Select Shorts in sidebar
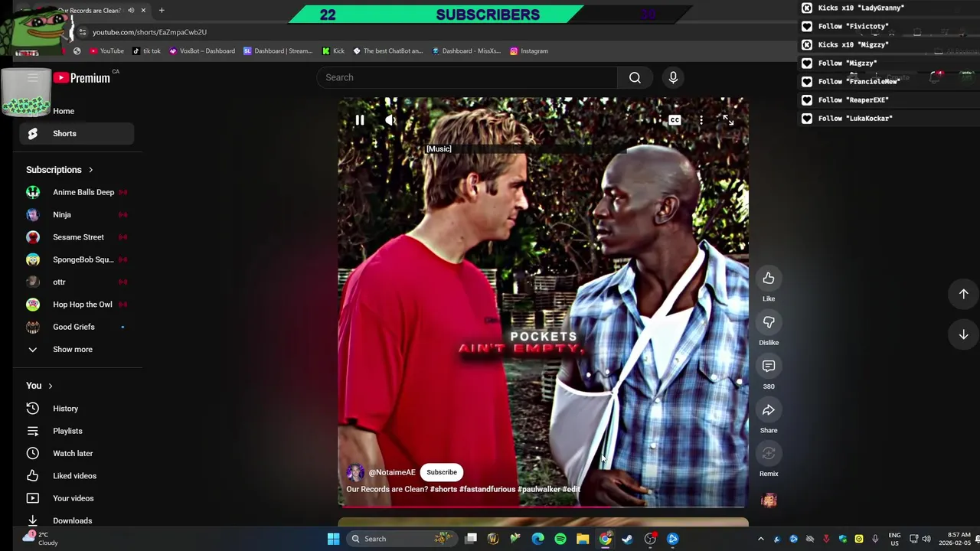The height and width of the screenshot is (551, 980). (77, 133)
